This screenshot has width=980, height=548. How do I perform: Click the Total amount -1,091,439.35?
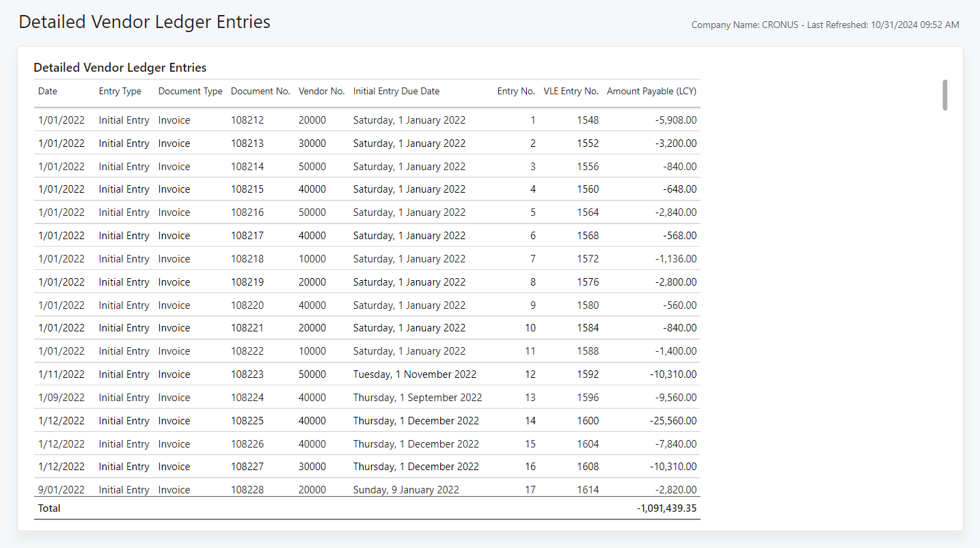click(x=666, y=508)
